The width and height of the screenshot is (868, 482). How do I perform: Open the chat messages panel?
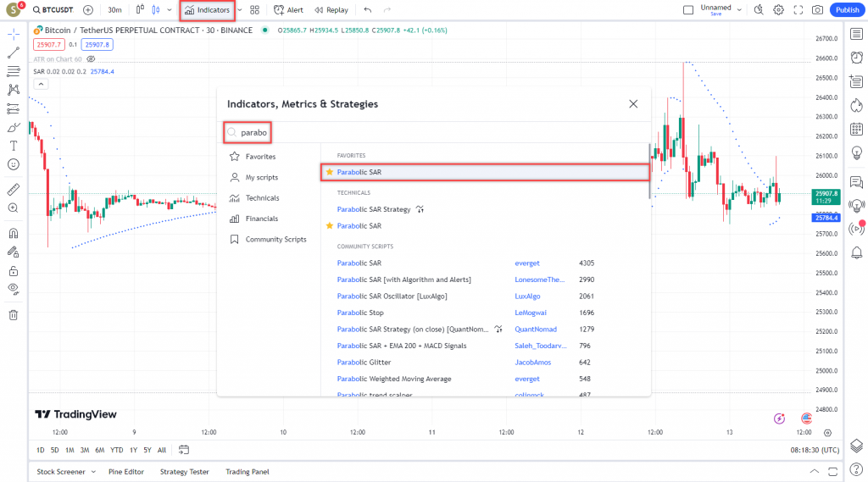856,181
